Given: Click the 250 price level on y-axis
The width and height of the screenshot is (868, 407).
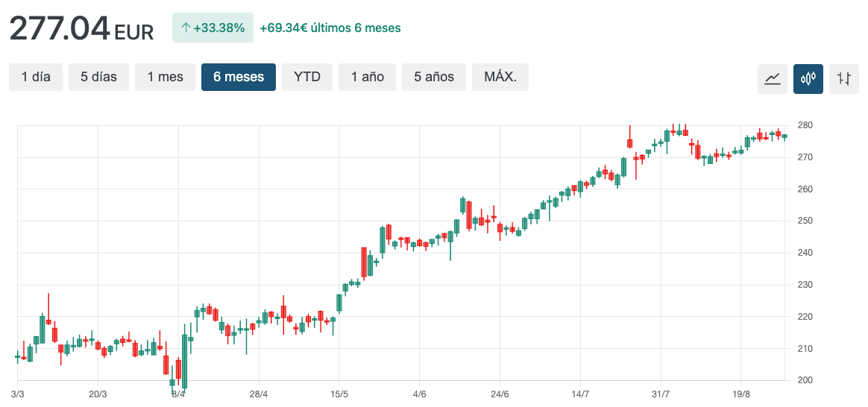Looking at the screenshot, I should click(806, 221).
